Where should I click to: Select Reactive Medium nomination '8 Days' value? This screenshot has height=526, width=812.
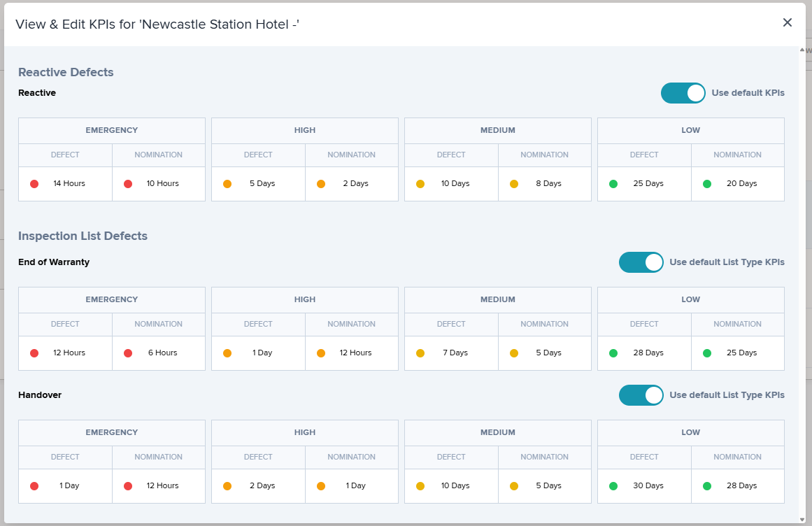pos(548,184)
